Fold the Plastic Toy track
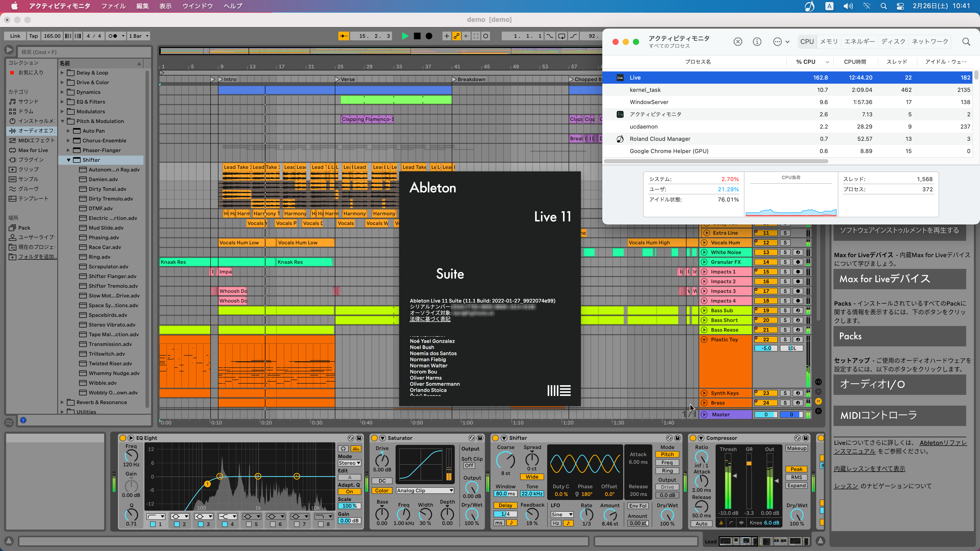The height and width of the screenshot is (551, 980). coord(704,340)
